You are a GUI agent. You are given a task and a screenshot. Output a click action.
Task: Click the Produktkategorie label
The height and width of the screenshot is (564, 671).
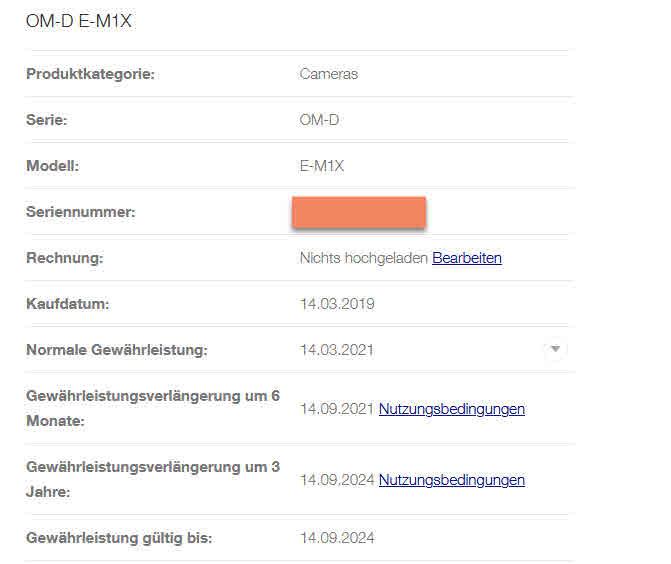click(x=90, y=74)
